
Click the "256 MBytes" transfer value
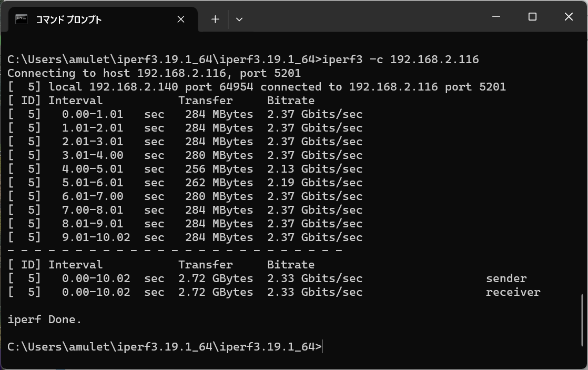coord(219,169)
